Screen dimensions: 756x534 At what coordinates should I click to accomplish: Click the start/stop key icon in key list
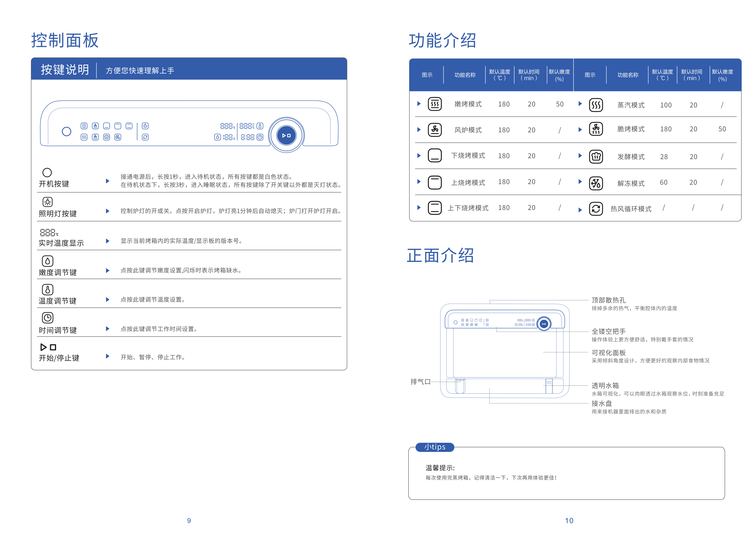pos(48,347)
